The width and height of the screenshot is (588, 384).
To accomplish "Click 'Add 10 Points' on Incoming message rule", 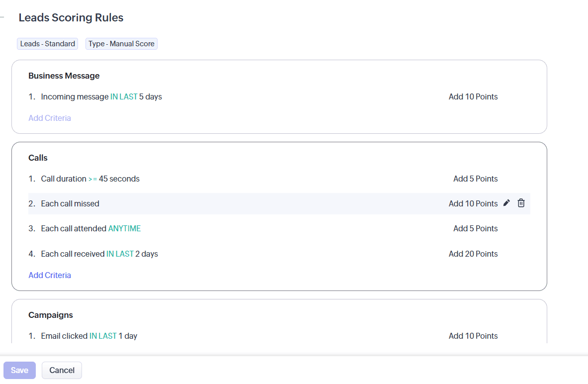I will click(473, 96).
